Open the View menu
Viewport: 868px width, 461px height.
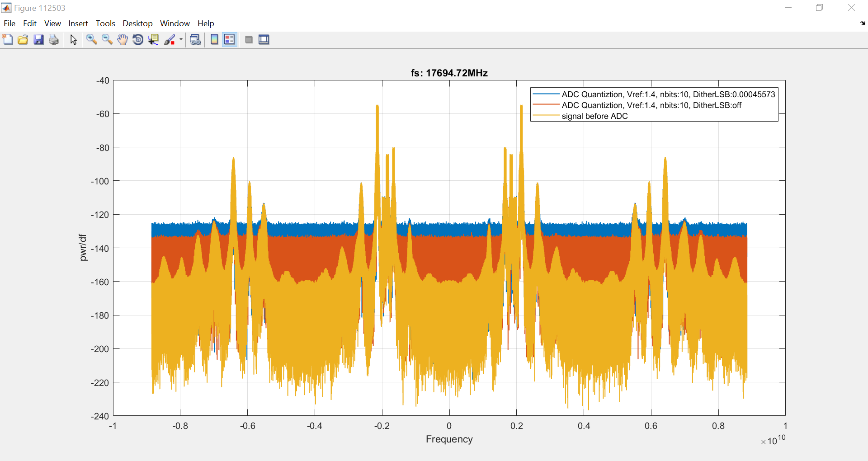click(52, 24)
